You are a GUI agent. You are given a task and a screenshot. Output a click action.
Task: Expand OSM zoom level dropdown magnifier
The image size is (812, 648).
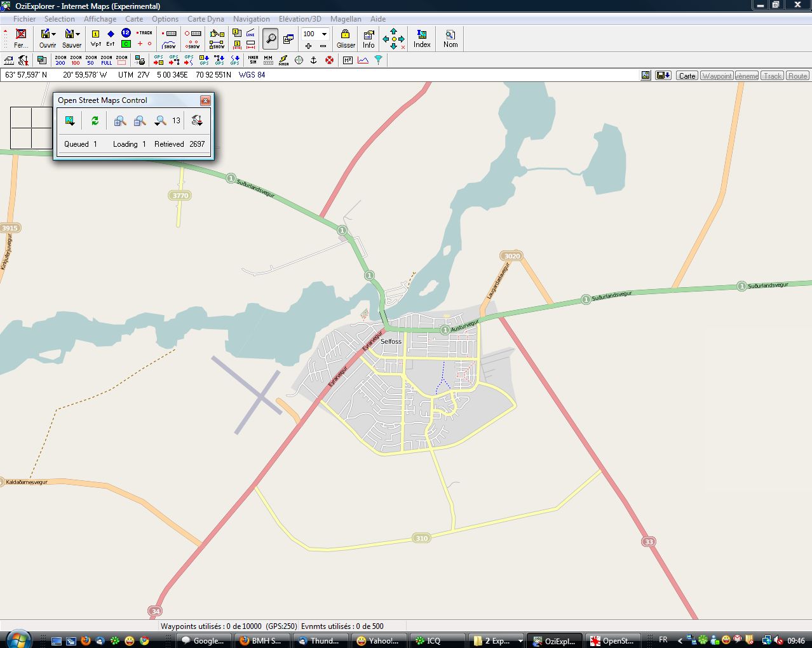click(160, 121)
